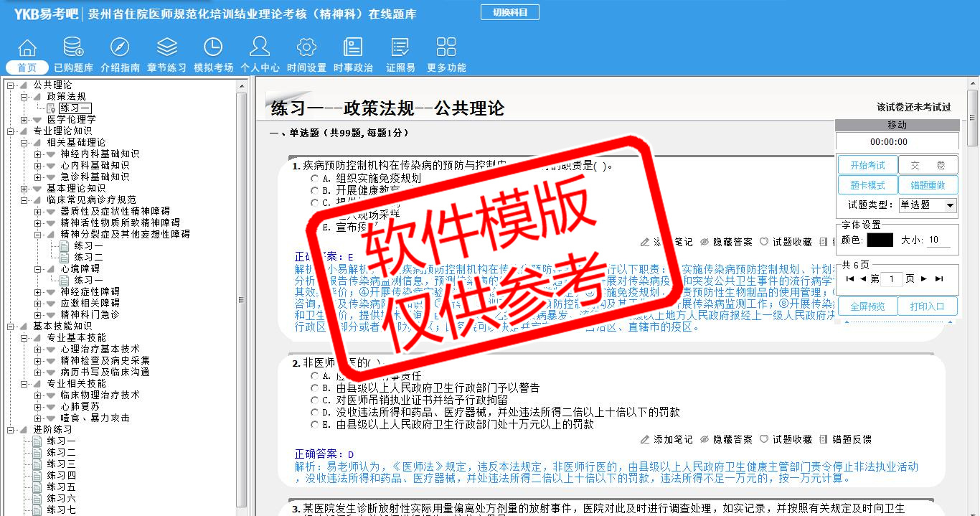Screen dimensions: 980x516
Task: Click the black font color swatch
Action: 880,240
